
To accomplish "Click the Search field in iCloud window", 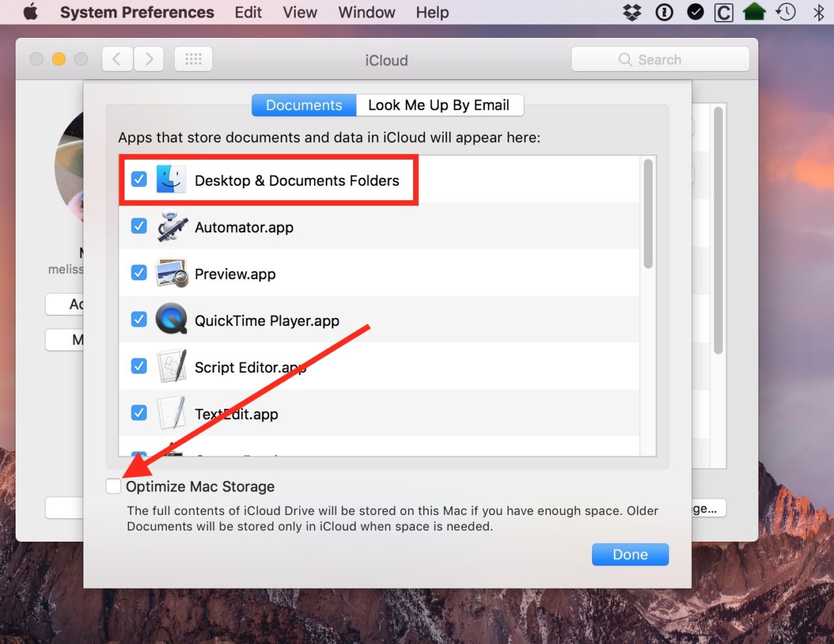I will pyautogui.click(x=660, y=59).
